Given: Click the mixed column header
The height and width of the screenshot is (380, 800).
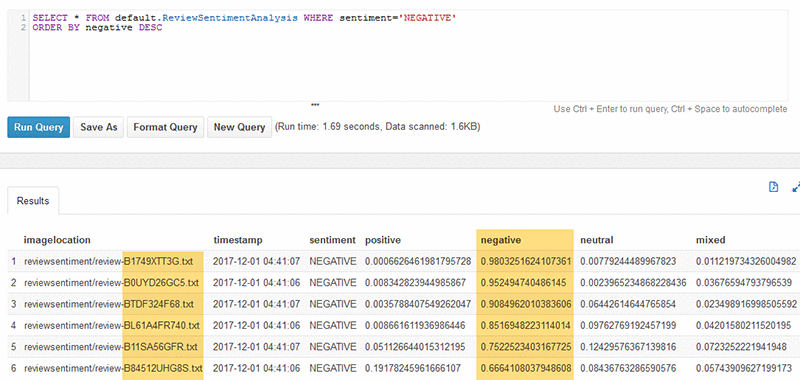Looking at the screenshot, I should coord(711,240).
